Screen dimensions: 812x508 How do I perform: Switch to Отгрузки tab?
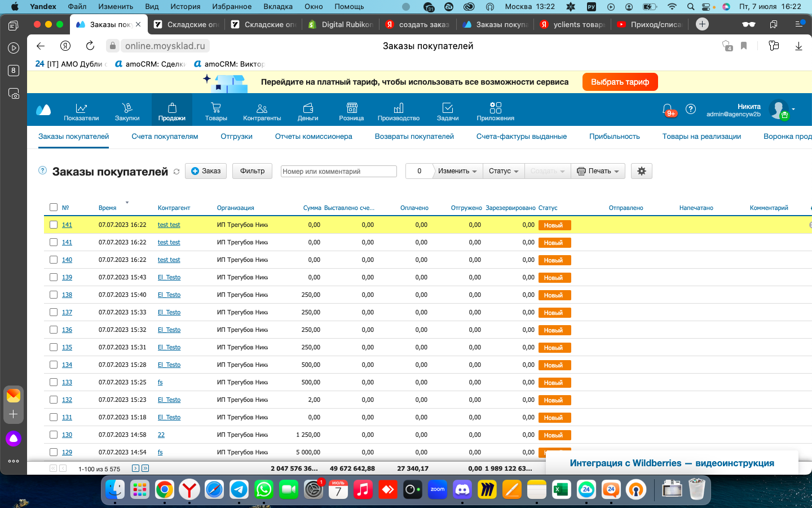(x=236, y=137)
